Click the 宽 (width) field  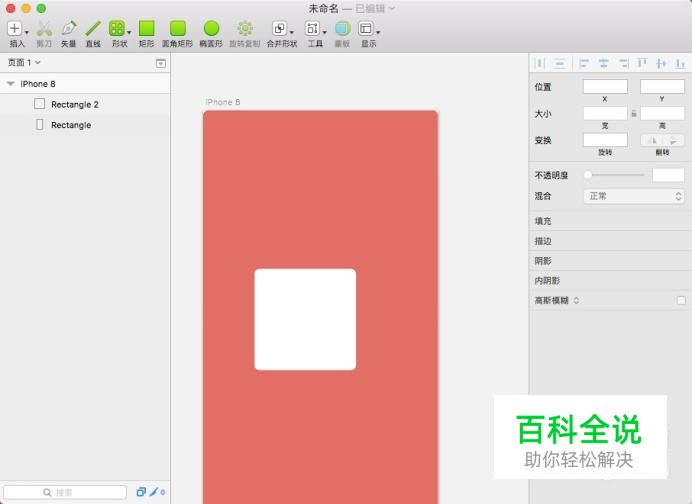click(605, 113)
